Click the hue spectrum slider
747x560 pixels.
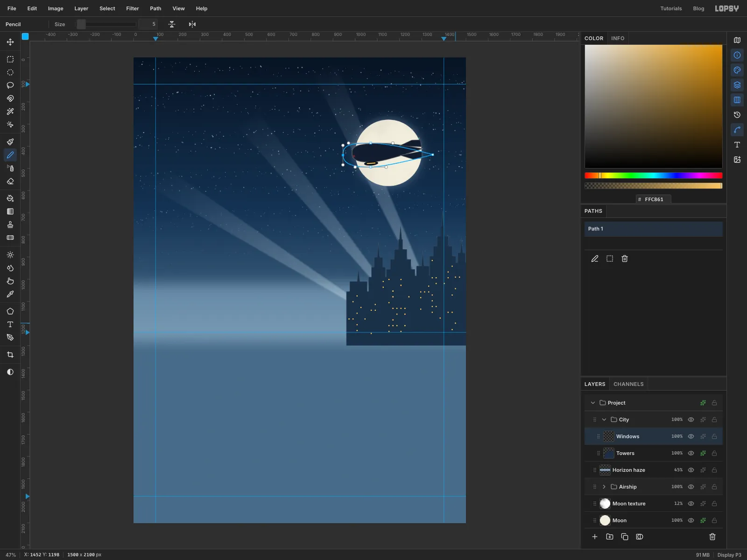(654, 175)
